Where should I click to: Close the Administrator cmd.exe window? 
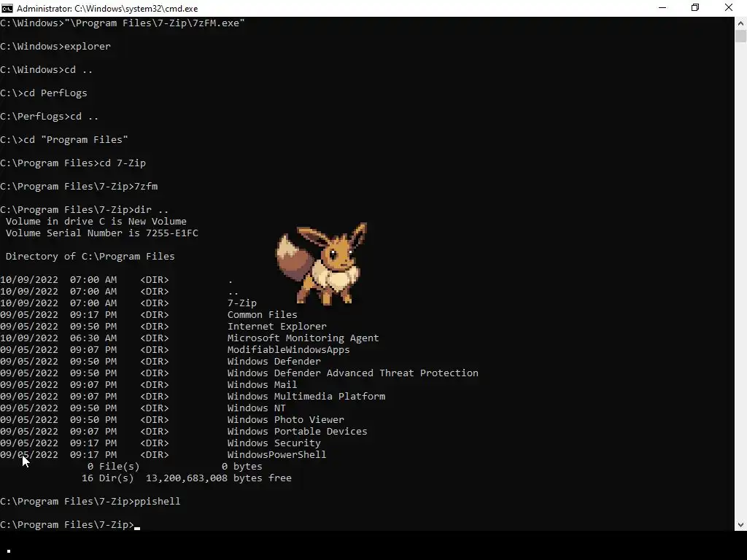(729, 8)
